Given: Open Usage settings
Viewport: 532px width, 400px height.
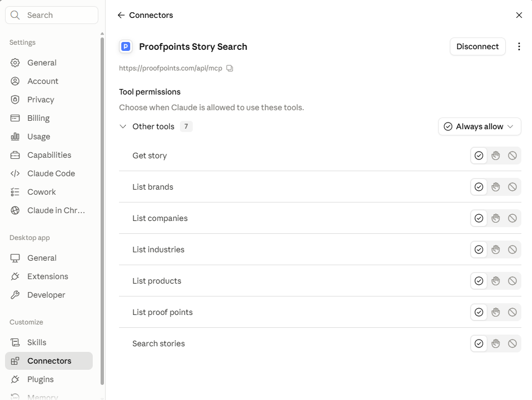Looking at the screenshot, I should [x=49, y=137].
